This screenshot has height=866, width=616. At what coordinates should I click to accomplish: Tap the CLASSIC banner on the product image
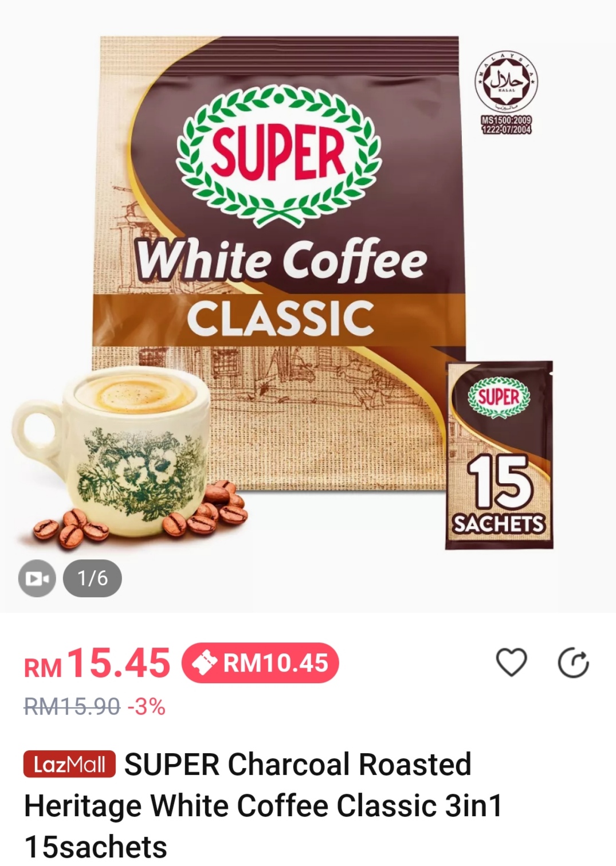(280, 319)
